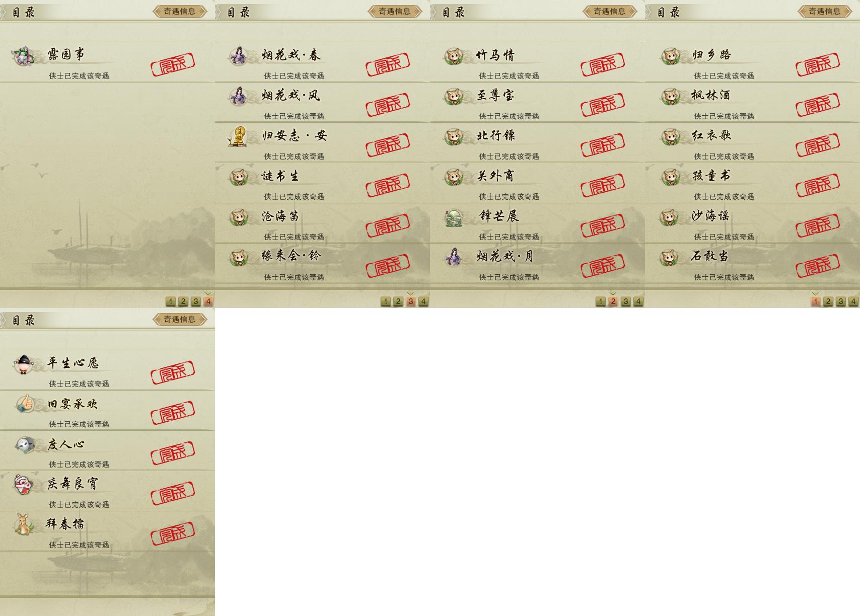Go to page 4 in the 竹马情 panel
This screenshot has width=860, height=616.
coord(638,301)
